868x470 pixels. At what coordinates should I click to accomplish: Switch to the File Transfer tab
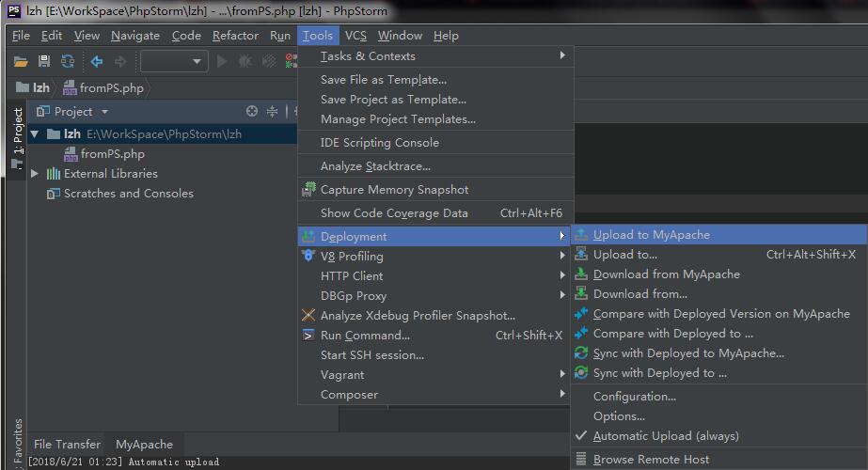click(x=67, y=444)
